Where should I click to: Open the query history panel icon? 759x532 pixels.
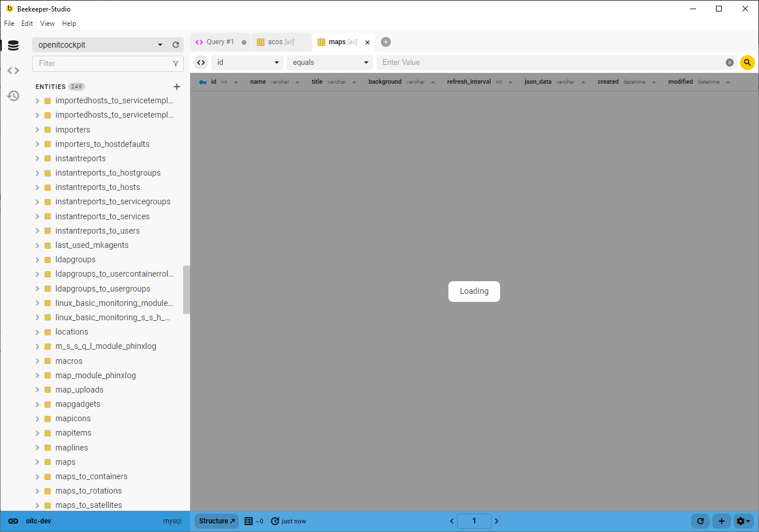click(x=13, y=96)
